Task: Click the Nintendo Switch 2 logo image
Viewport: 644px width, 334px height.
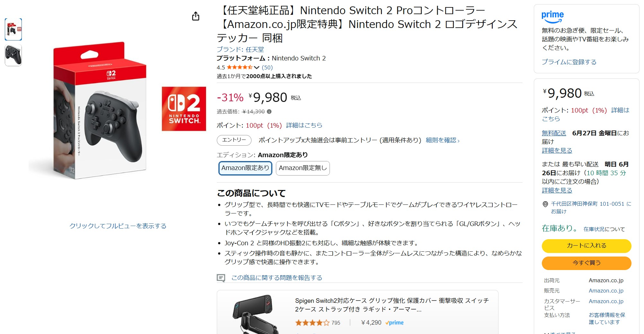Action: click(184, 109)
